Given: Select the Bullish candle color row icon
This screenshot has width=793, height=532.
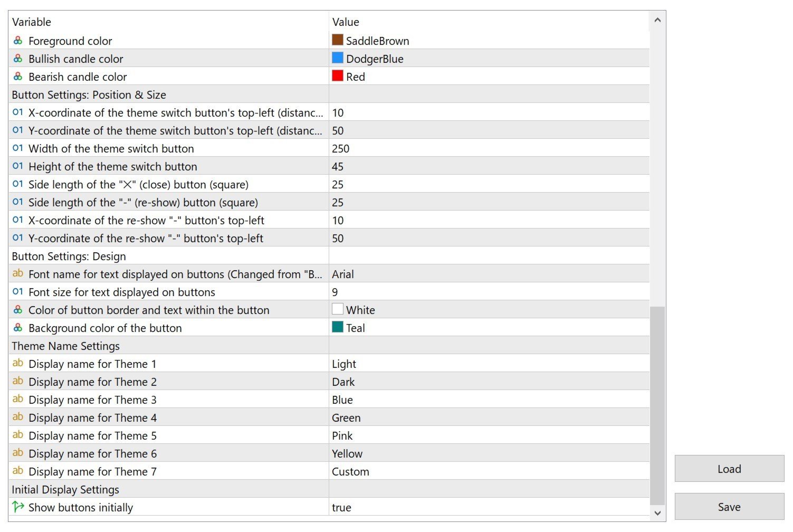Looking at the screenshot, I should tap(18, 59).
